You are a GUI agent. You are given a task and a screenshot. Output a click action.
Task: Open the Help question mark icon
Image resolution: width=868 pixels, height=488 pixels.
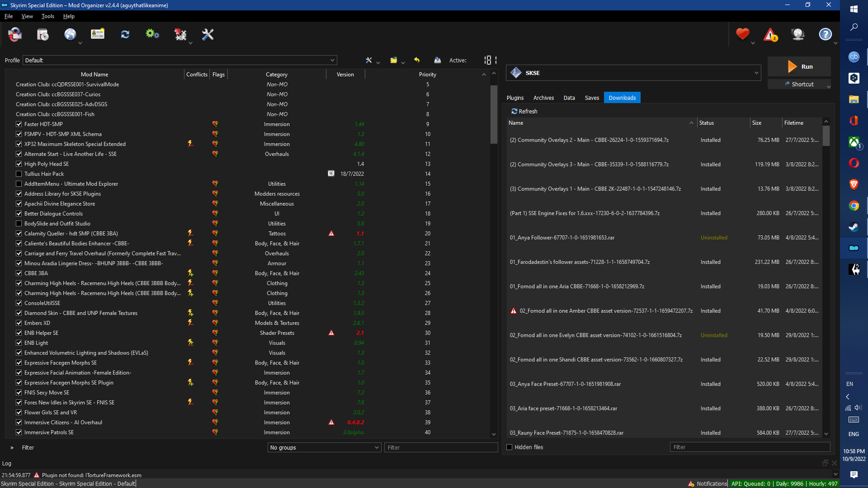tap(826, 34)
